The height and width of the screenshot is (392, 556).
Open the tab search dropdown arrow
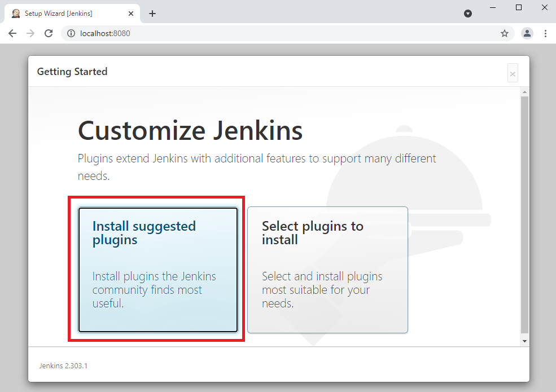468,14
